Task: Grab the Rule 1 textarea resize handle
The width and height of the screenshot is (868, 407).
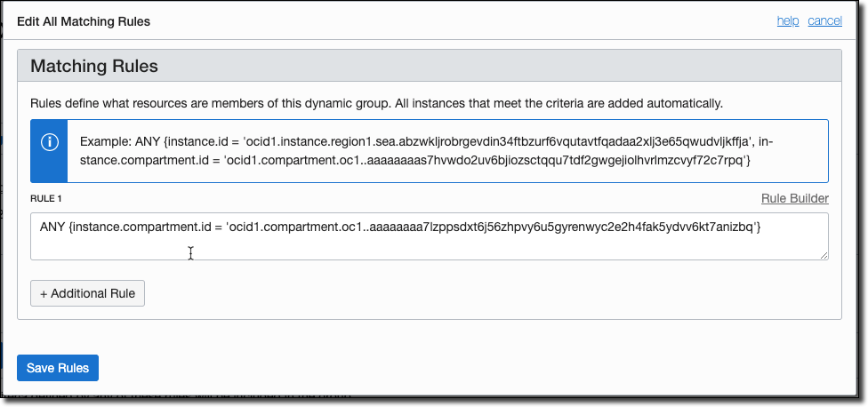Action: pyautogui.click(x=824, y=255)
